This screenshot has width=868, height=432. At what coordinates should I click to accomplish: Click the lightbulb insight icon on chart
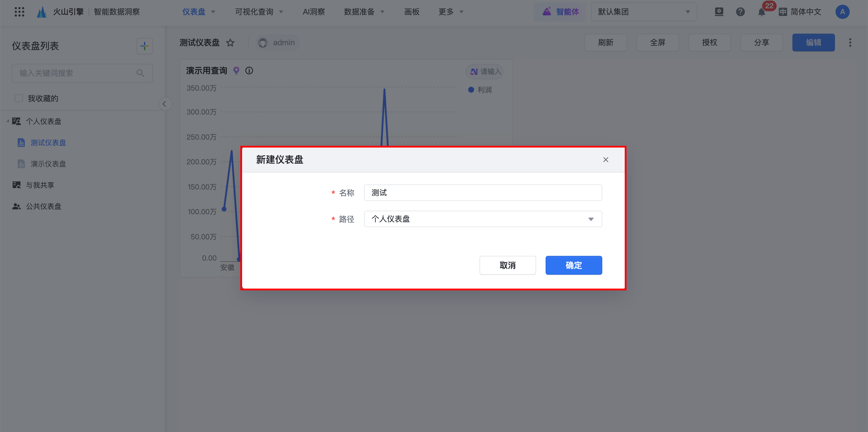pos(236,71)
